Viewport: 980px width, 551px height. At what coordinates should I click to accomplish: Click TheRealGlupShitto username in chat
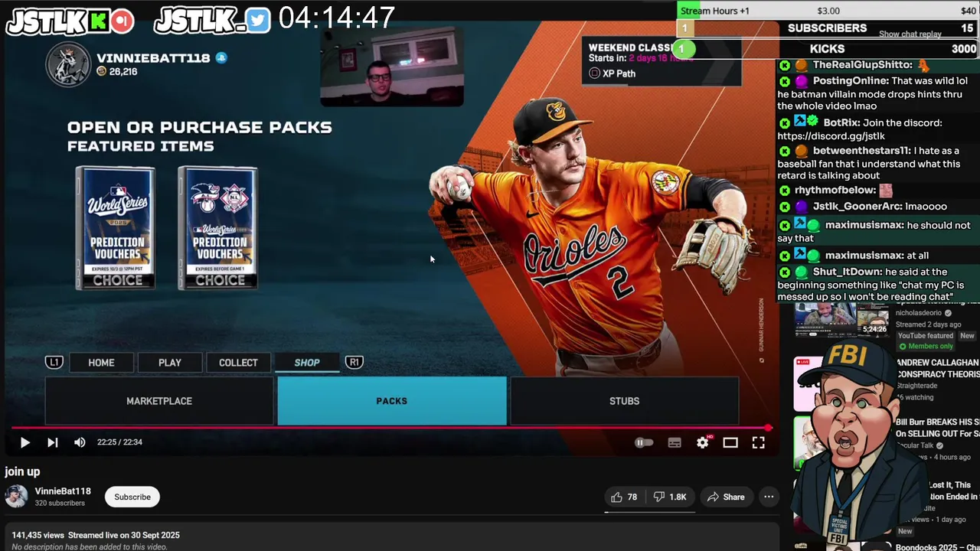coord(862,65)
